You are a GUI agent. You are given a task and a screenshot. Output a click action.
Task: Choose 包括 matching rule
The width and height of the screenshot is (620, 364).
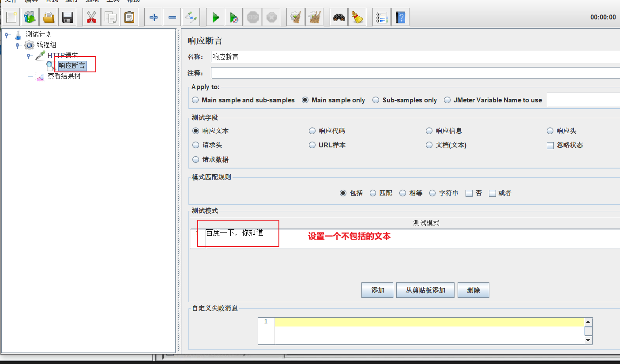pyautogui.click(x=351, y=193)
